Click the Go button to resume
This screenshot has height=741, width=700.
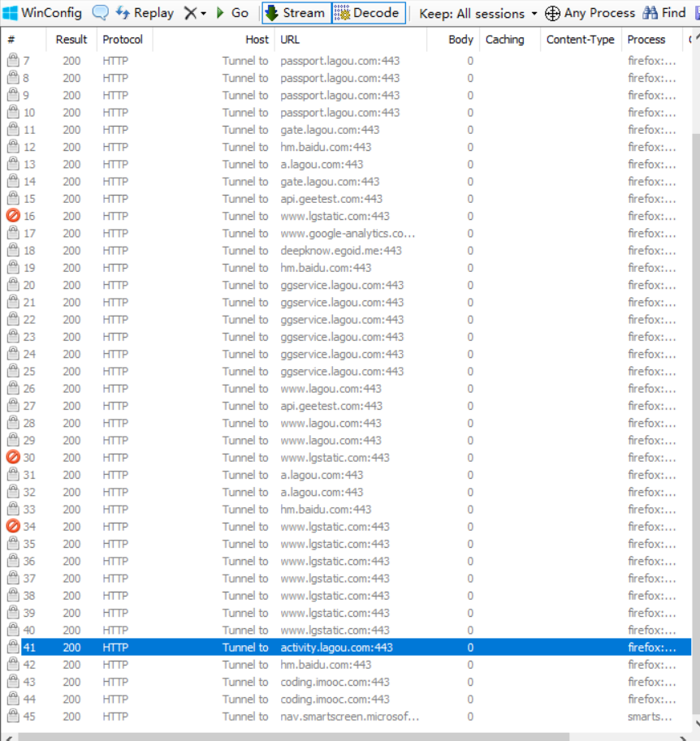pos(232,13)
